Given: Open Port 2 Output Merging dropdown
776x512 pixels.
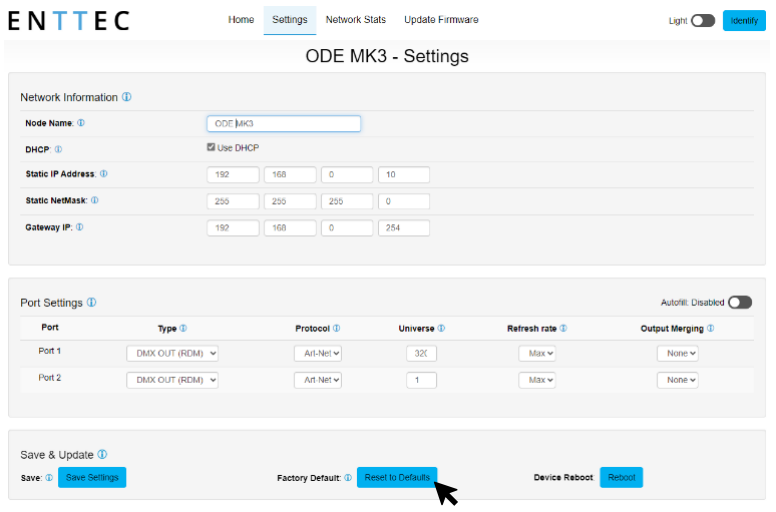Looking at the screenshot, I should pos(678,380).
